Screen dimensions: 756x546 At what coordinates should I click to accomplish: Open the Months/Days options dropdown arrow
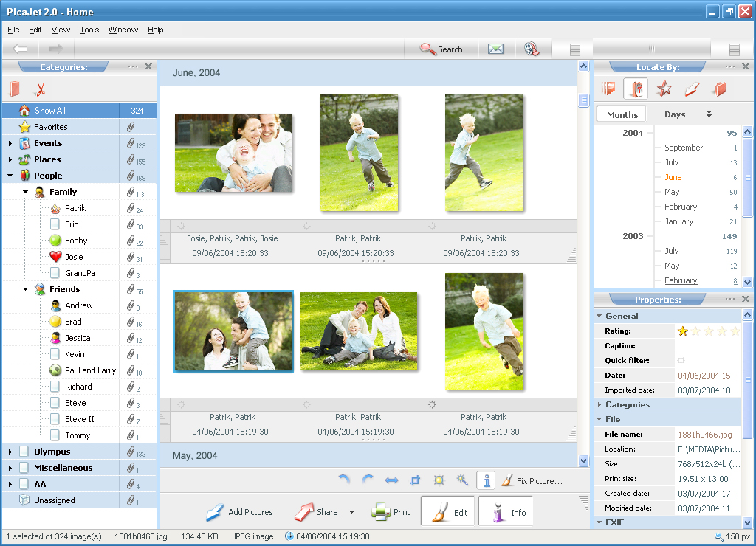tap(709, 114)
